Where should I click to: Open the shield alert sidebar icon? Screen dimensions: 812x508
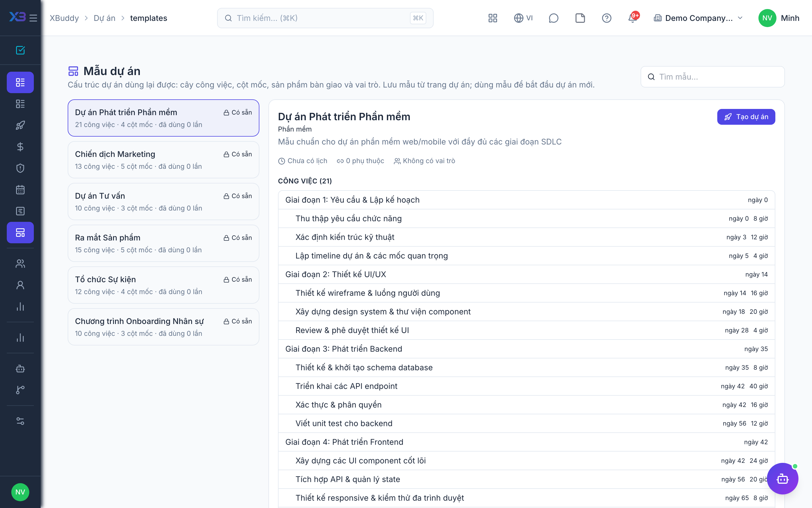(x=20, y=168)
